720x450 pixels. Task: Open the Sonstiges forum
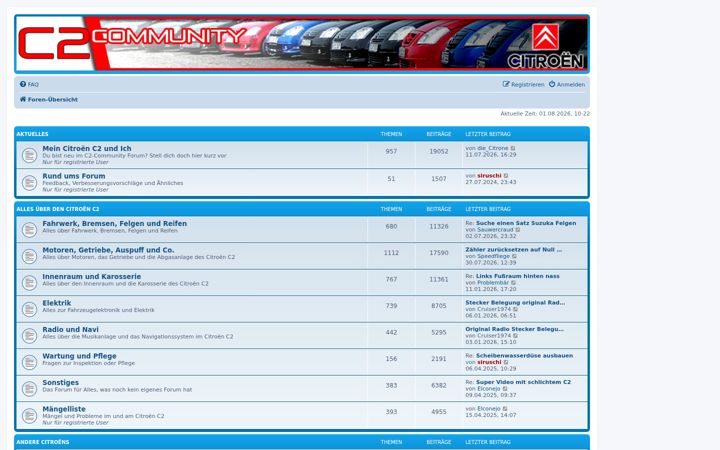[61, 382]
